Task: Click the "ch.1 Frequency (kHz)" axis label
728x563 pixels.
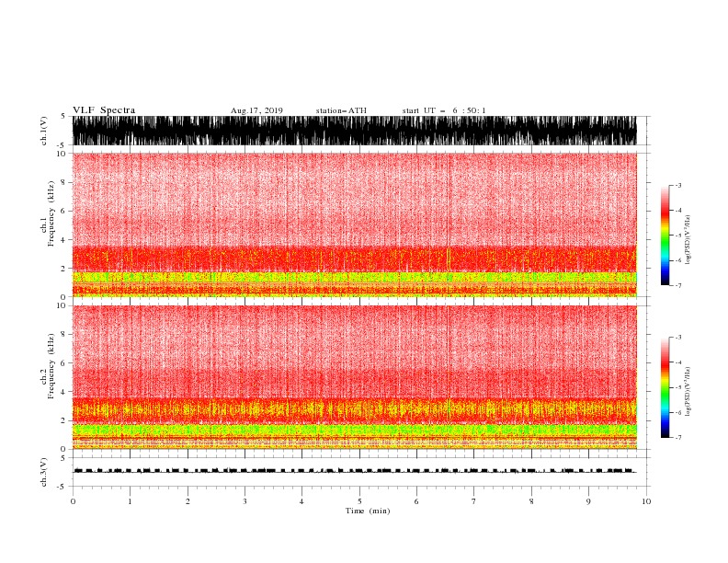Action: point(48,214)
